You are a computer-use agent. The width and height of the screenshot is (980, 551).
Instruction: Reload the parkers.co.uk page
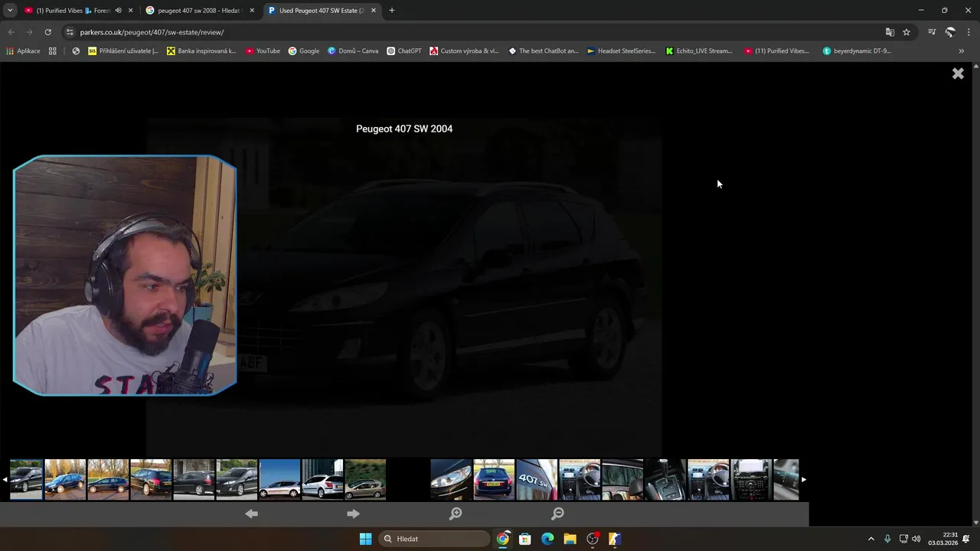[47, 32]
